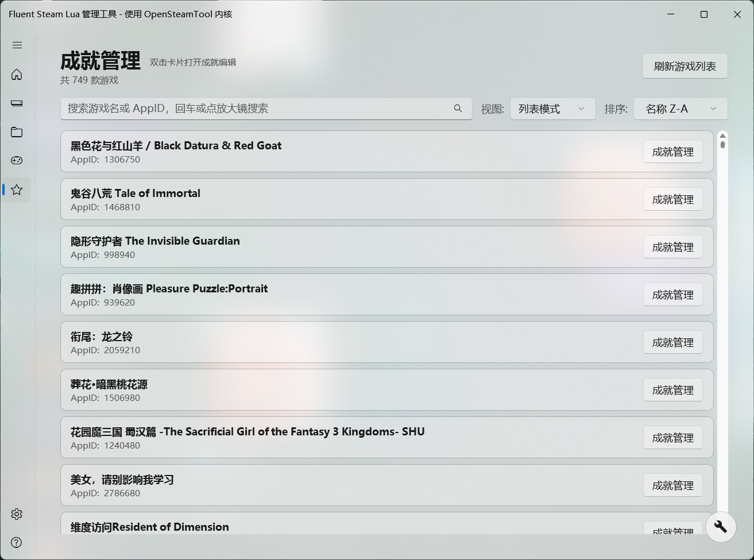754x560 pixels.
Task: Focus the game name or AppID search field
Action: (266, 109)
